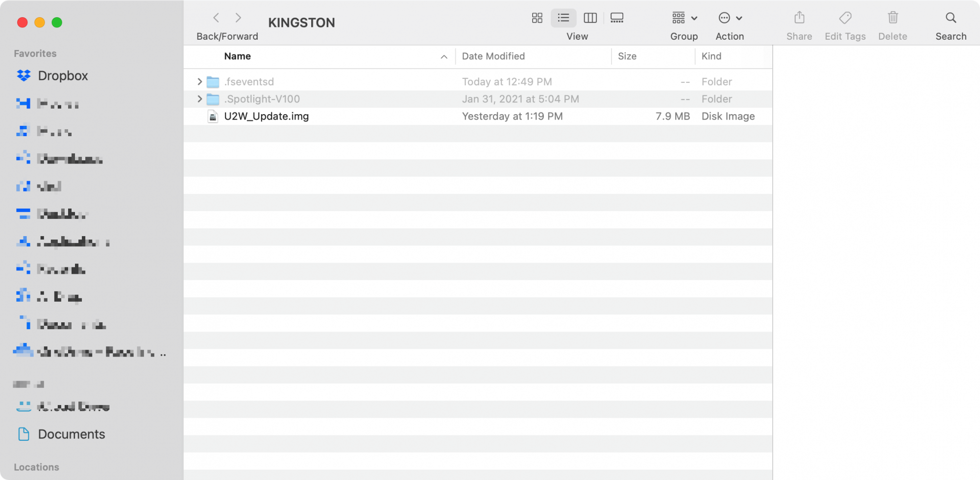Switch to icon grid view
980x480 pixels.
point(537,18)
